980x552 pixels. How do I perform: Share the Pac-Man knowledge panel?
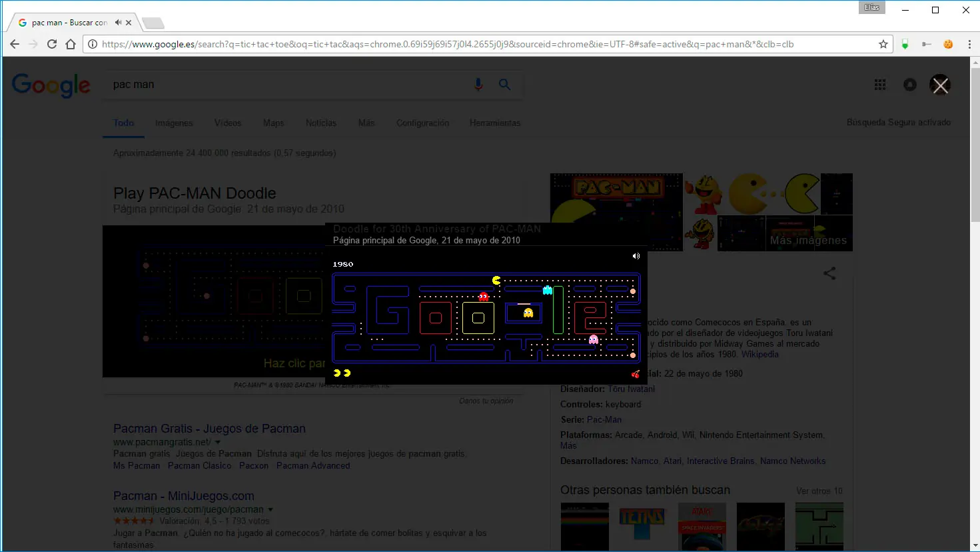[829, 273]
